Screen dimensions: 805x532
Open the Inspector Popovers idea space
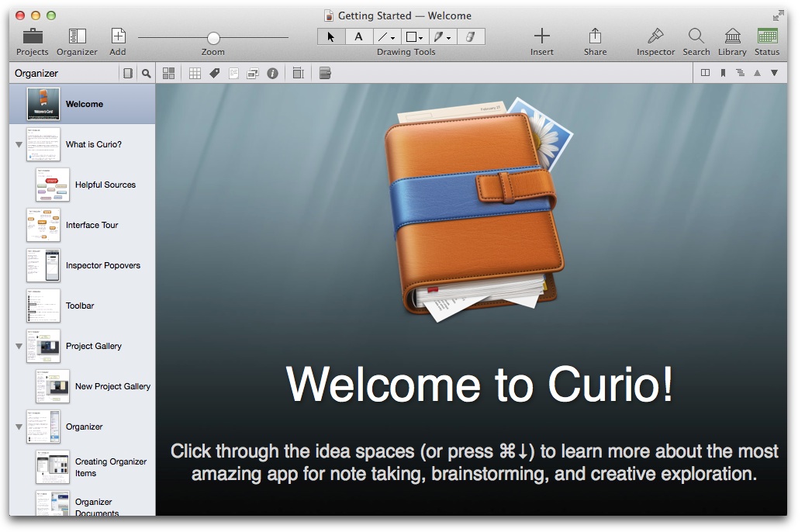(82, 265)
